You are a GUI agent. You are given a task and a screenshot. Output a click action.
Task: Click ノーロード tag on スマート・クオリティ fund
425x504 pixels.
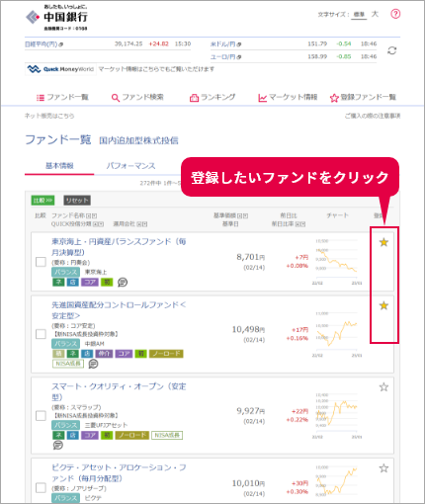click(132, 435)
